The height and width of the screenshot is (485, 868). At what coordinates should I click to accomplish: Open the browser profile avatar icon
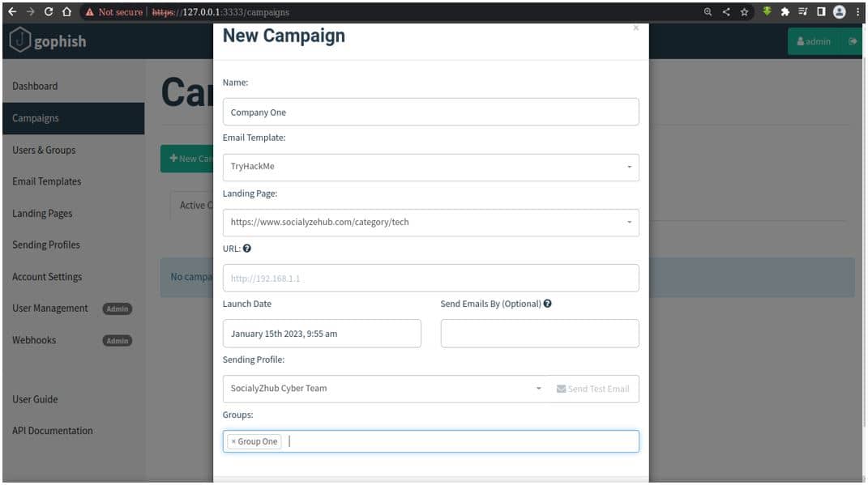pos(839,11)
